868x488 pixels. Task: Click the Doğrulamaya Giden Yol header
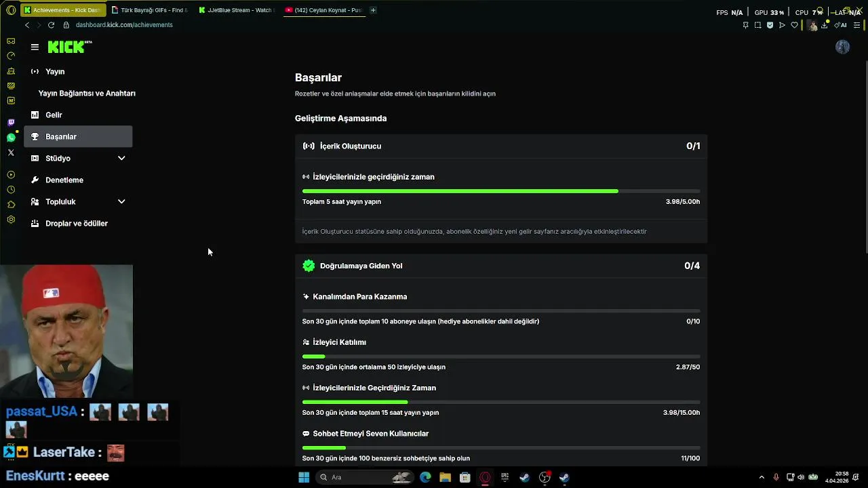pos(501,266)
